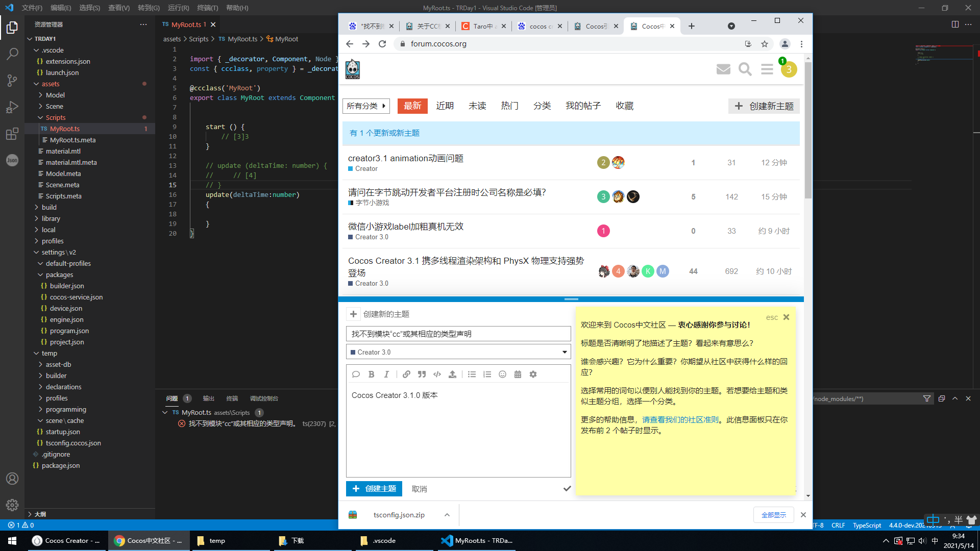Click the topic title input field
Screen dimensions: 980x551
coord(458,334)
